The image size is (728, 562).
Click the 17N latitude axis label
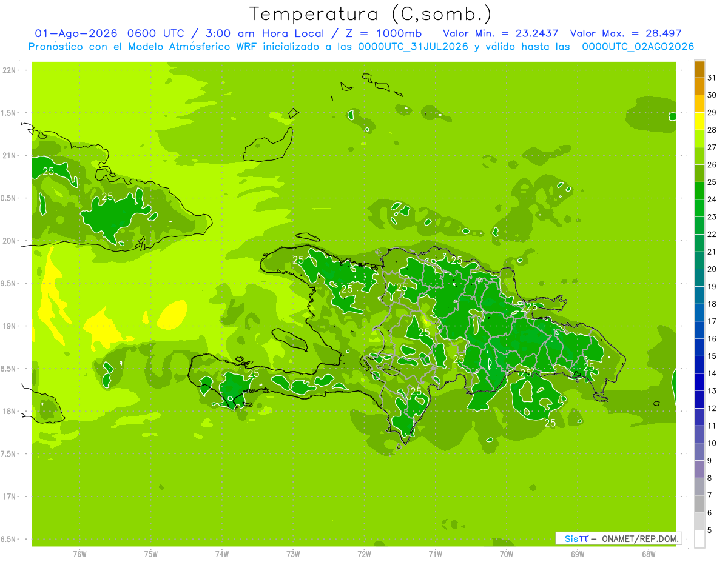tap(10, 497)
